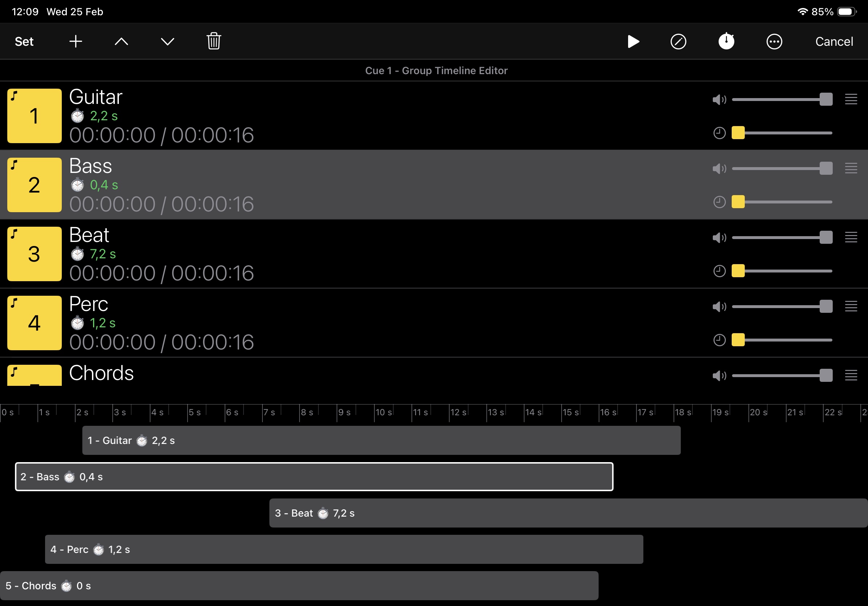Tap the Set button
This screenshot has width=868, height=606.
[24, 41]
